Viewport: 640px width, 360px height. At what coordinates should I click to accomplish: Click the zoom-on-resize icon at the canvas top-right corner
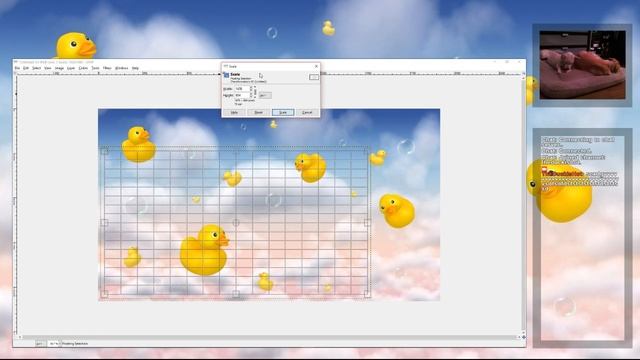point(524,73)
